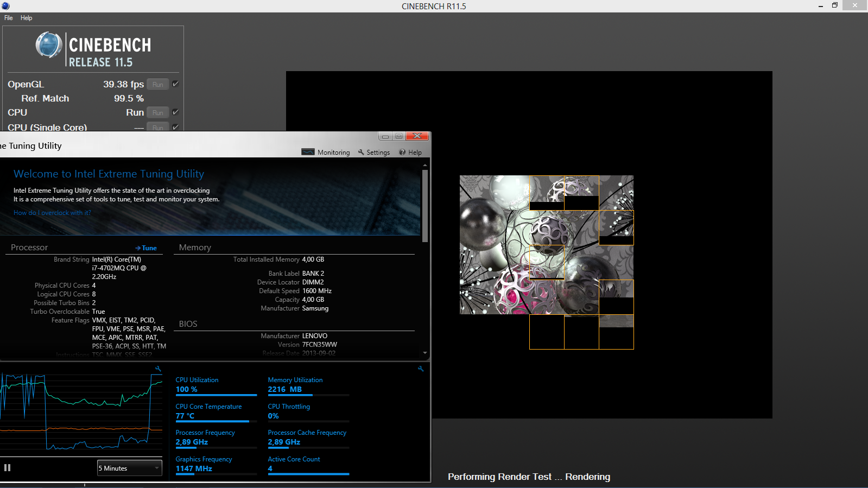Image resolution: width=868 pixels, height=488 pixels.
Task: Click the Turbo Overclockable True value
Action: pos(99,312)
